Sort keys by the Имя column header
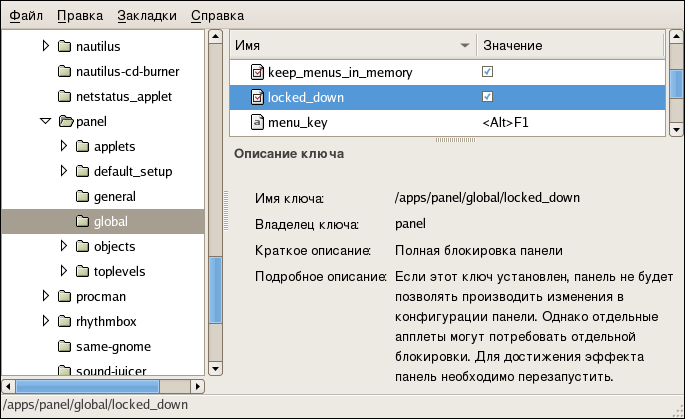Viewport: 685px width, 419px height. coord(350,46)
